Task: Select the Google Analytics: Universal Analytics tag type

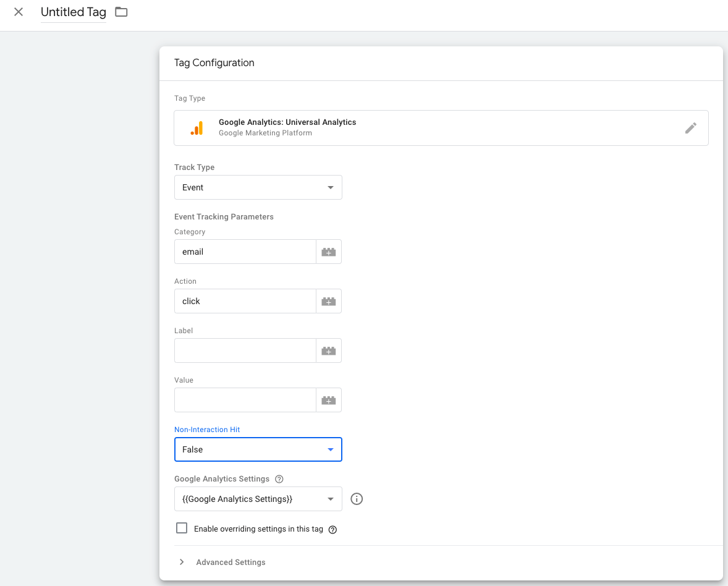Action: point(441,128)
